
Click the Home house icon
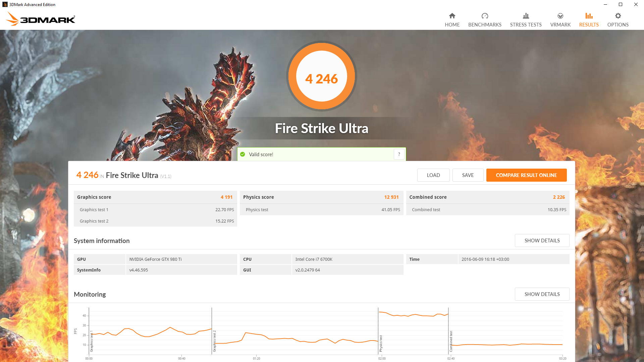(452, 16)
